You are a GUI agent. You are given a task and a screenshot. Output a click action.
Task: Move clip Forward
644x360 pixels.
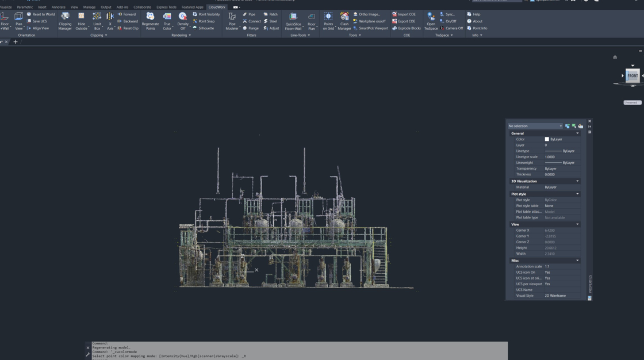(126, 14)
